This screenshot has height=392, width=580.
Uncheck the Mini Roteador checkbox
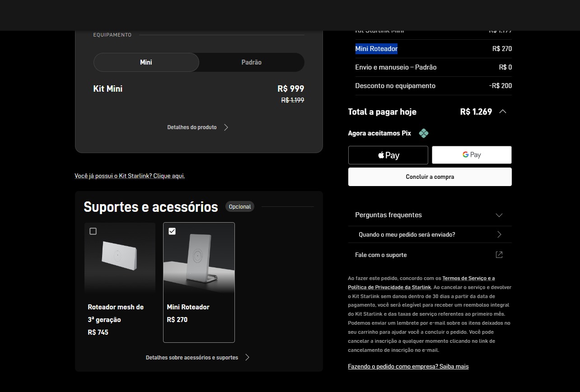click(x=172, y=231)
